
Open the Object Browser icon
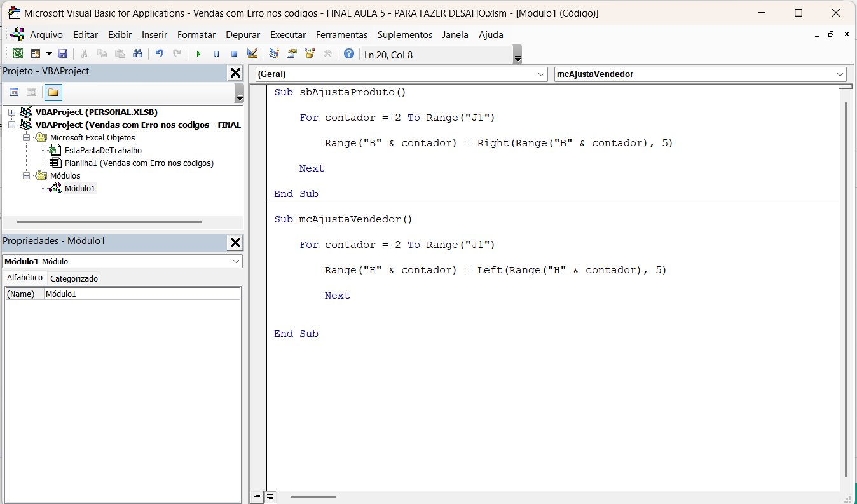310,54
